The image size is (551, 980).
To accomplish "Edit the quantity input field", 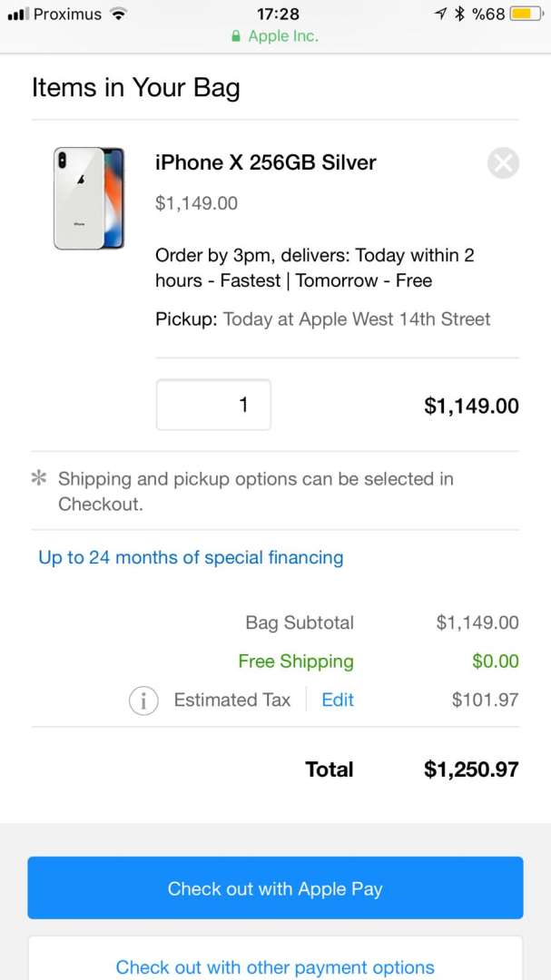I will (213, 405).
